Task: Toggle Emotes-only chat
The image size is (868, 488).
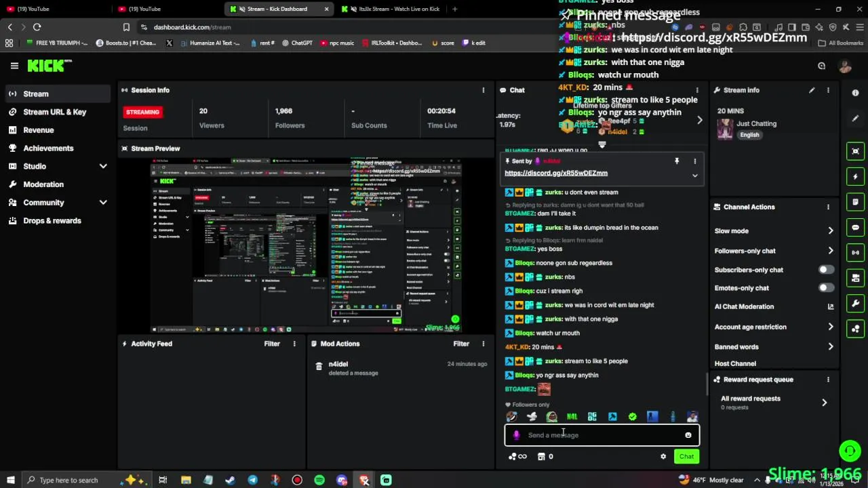Action: coord(826,288)
